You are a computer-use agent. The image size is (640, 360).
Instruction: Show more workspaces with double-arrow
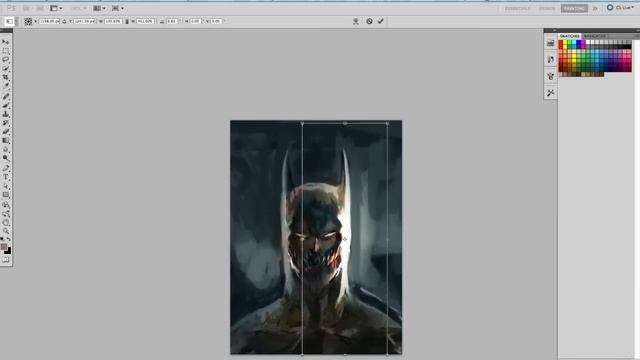pyautogui.click(x=595, y=8)
